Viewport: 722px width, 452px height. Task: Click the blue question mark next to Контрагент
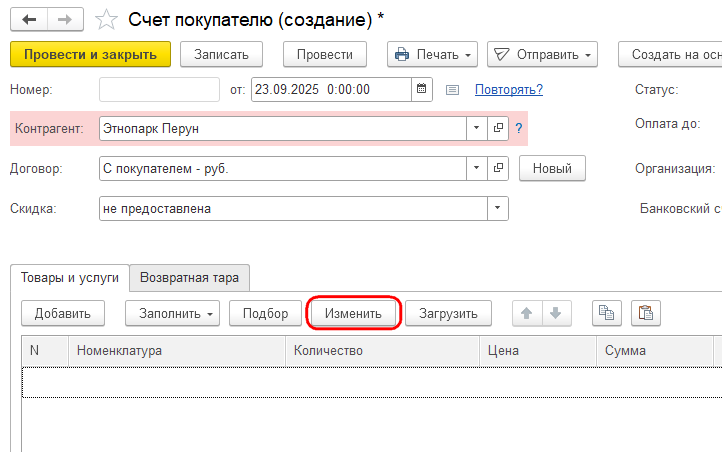tap(518, 128)
